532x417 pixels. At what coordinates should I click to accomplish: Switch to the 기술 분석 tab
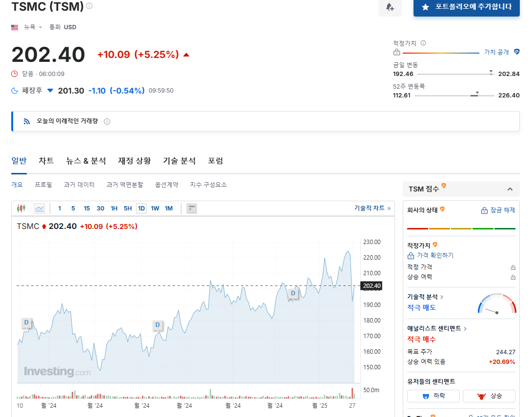tap(178, 161)
